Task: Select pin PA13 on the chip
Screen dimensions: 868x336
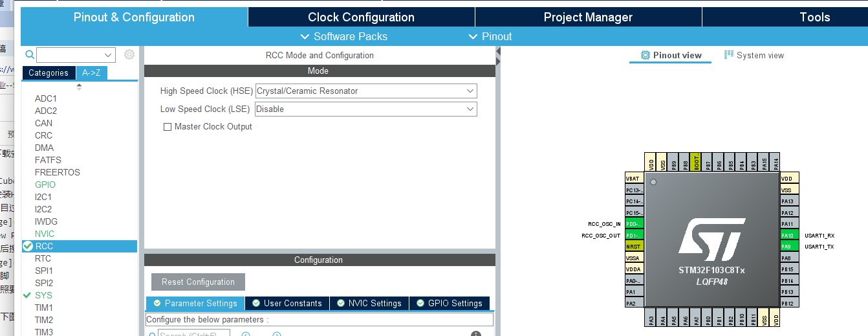Action: 790,201
